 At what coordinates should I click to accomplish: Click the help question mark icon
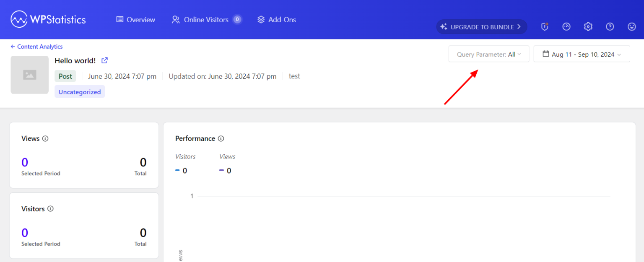610,26
